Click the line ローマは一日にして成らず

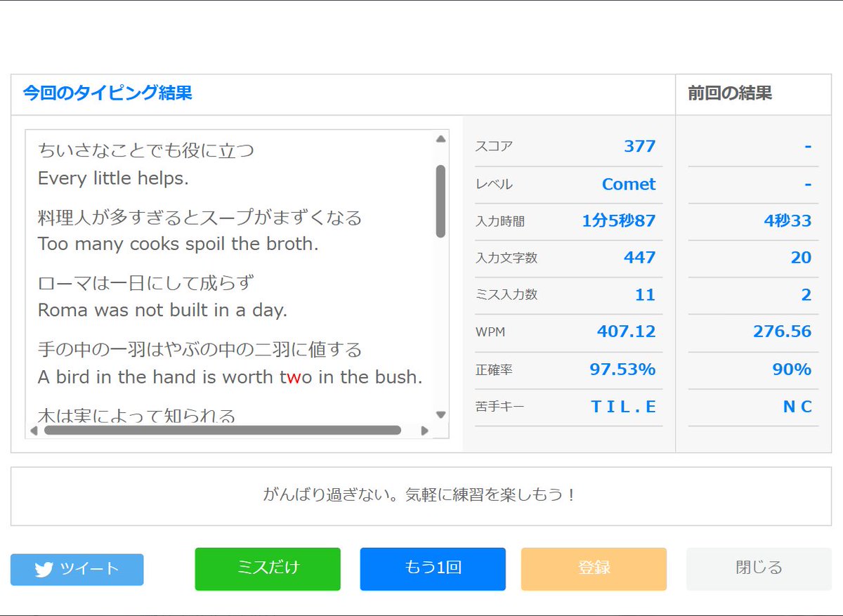146,283
